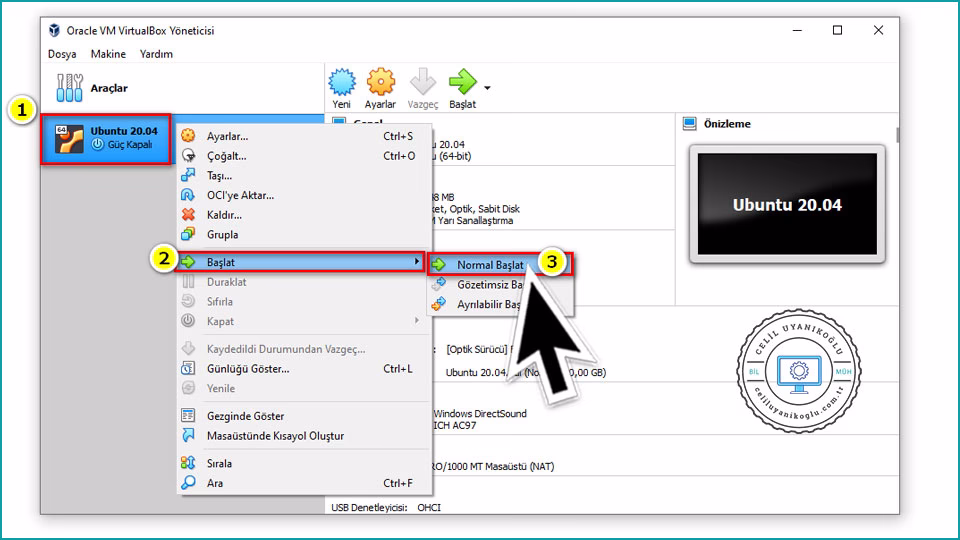Viewport: 960px width, 540px height.
Task: Click the Windows DirectSound text
Action: click(480, 413)
